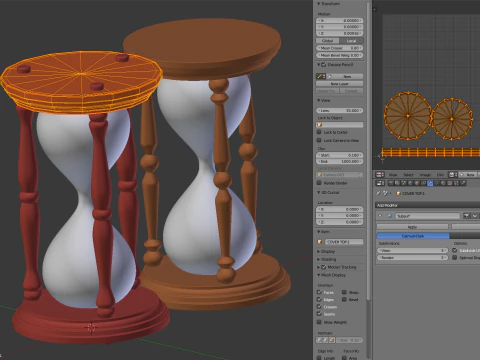The width and height of the screenshot is (480, 360).
Task: Enable Lock to Cursor checkbox
Action: [319, 132]
